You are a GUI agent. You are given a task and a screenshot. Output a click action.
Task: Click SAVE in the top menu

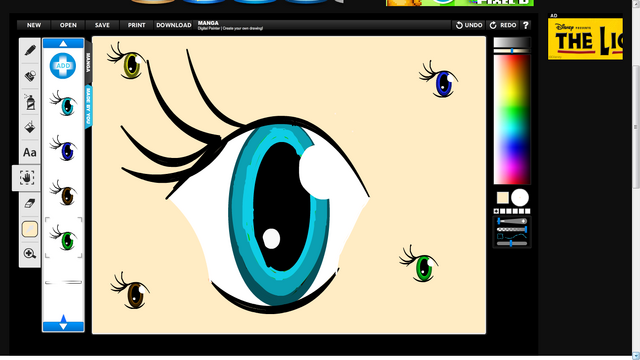click(102, 25)
